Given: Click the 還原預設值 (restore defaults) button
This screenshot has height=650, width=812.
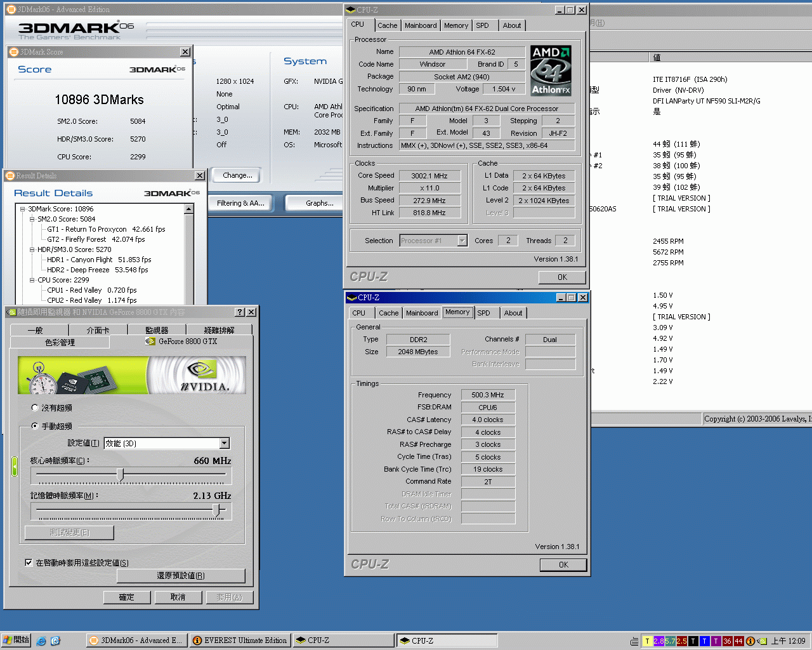Looking at the screenshot, I should click(x=181, y=576).
